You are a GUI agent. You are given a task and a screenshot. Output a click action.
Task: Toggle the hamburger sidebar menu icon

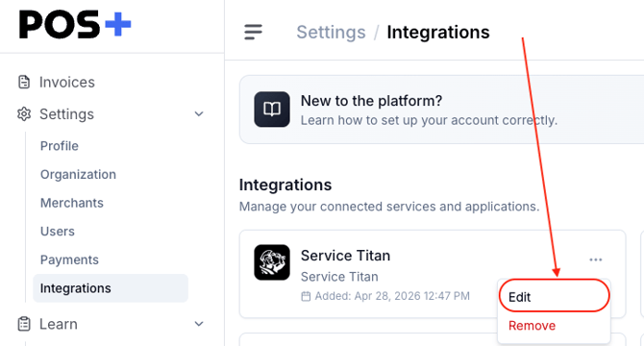pos(253,32)
